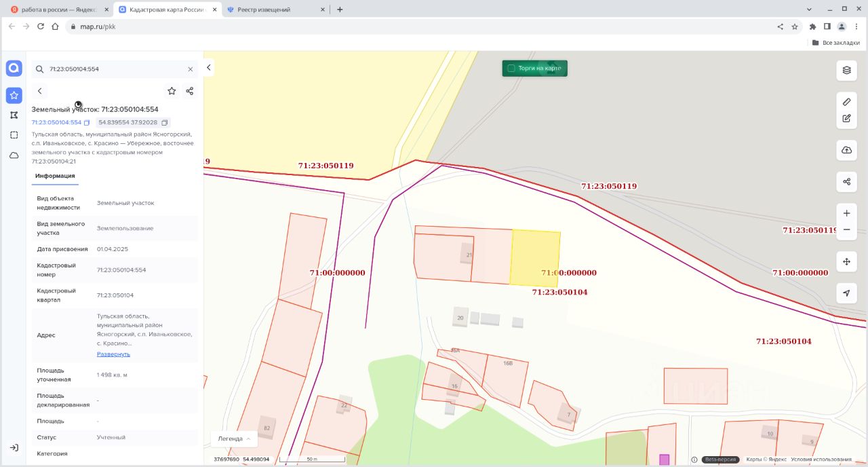The width and height of the screenshot is (868, 467).
Task: Open Chrome side panel icon
Action: coord(827,26)
